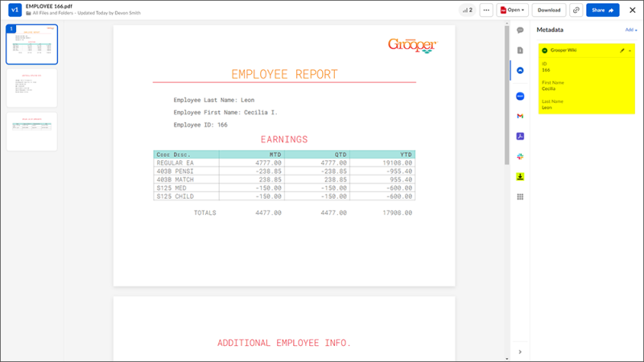Open the more options ellipsis menu
Screen dimensions: 644x362
486,10
